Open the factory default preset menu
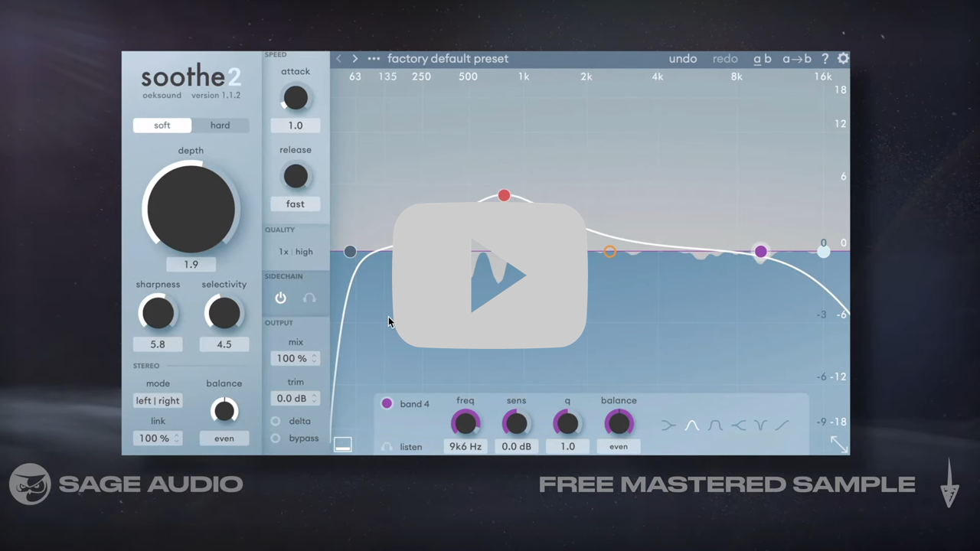 [x=448, y=59]
